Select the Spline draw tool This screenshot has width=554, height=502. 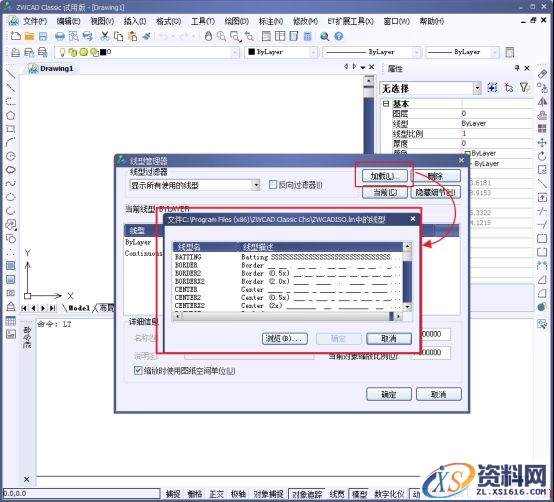[11, 183]
